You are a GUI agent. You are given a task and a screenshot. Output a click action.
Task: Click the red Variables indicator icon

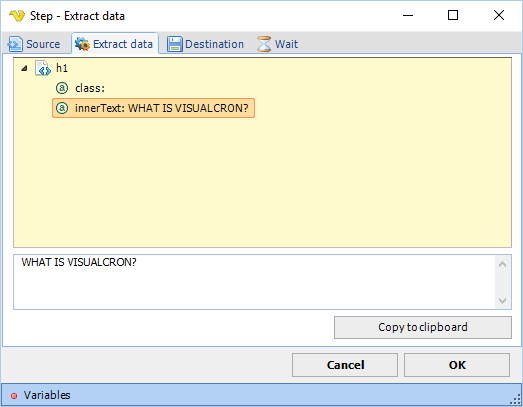coord(14,396)
